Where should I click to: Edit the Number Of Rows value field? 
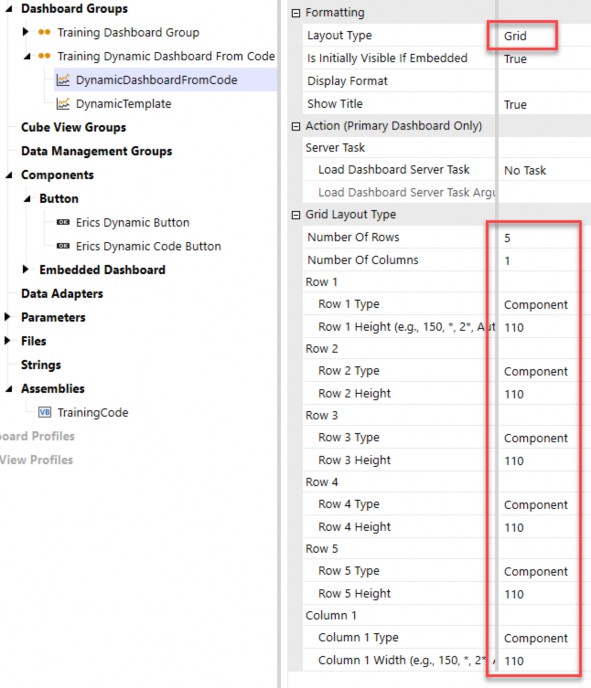pos(544,238)
